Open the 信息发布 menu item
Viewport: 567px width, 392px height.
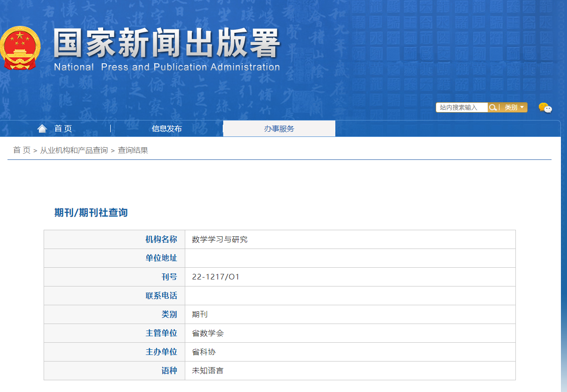(166, 129)
